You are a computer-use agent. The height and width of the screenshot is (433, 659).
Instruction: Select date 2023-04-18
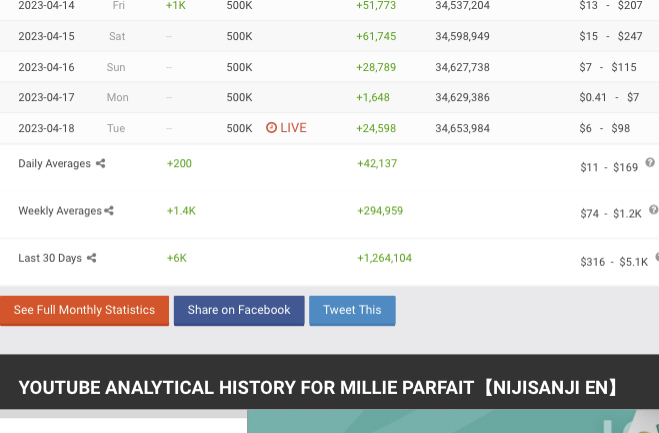pos(46,128)
